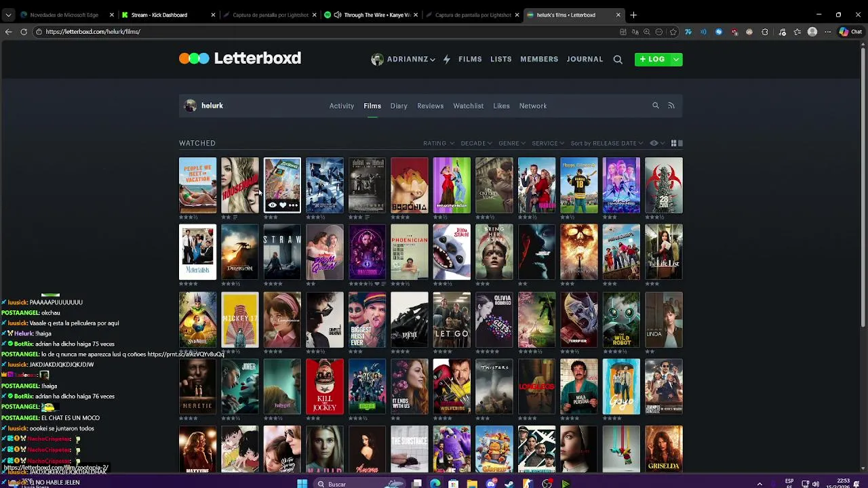Click the browser address bar URL
The image size is (868, 488).
click(x=93, y=32)
